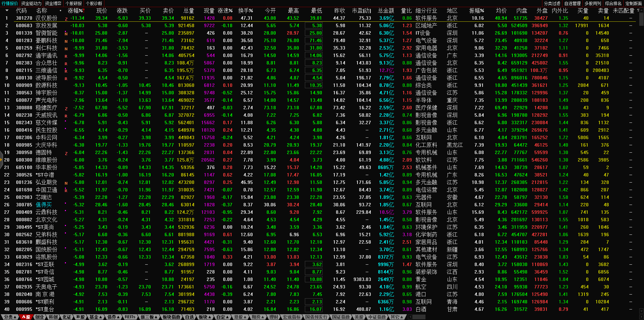
Task: Click the N marker beside 智微智能
Action: (66, 34)
